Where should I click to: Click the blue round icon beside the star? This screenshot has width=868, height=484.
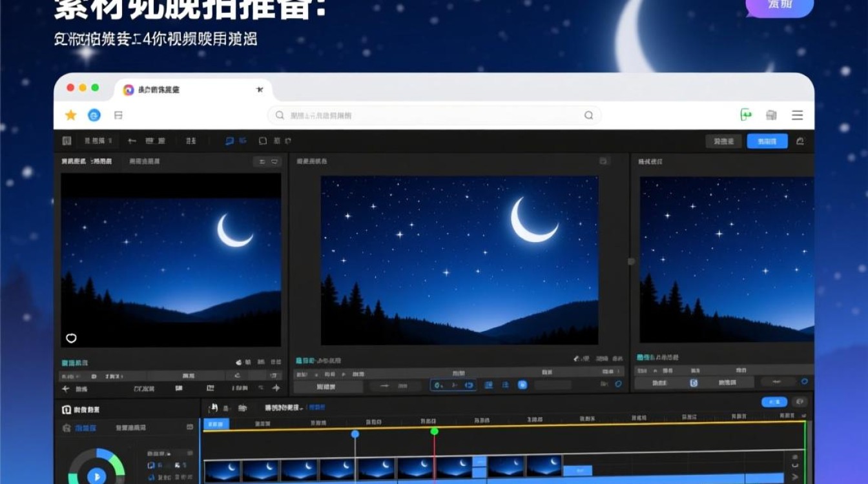94,115
